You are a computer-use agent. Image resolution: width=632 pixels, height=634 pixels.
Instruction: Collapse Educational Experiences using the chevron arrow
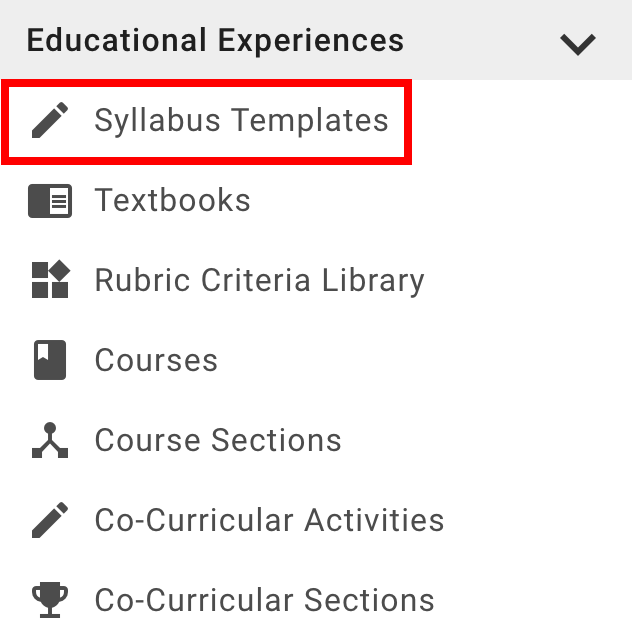point(577,43)
